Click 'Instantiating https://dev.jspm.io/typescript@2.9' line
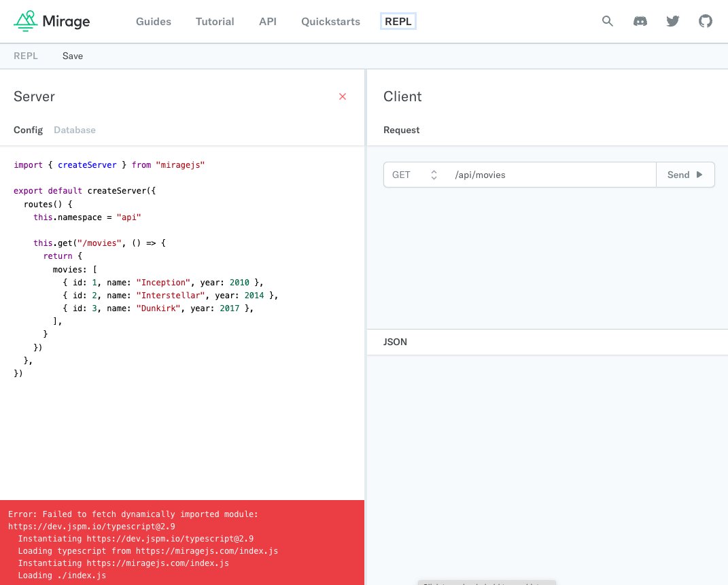728x585 pixels. [136, 539]
